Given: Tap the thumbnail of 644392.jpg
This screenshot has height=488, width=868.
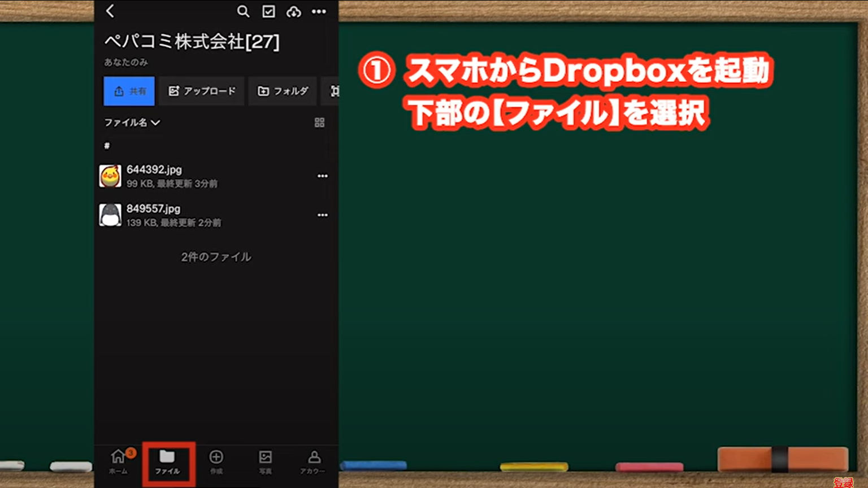Looking at the screenshot, I should (x=110, y=176).
